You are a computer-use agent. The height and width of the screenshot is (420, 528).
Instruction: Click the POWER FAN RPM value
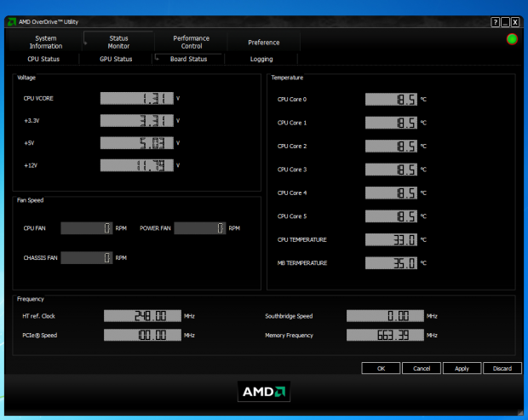click(199, 228)
